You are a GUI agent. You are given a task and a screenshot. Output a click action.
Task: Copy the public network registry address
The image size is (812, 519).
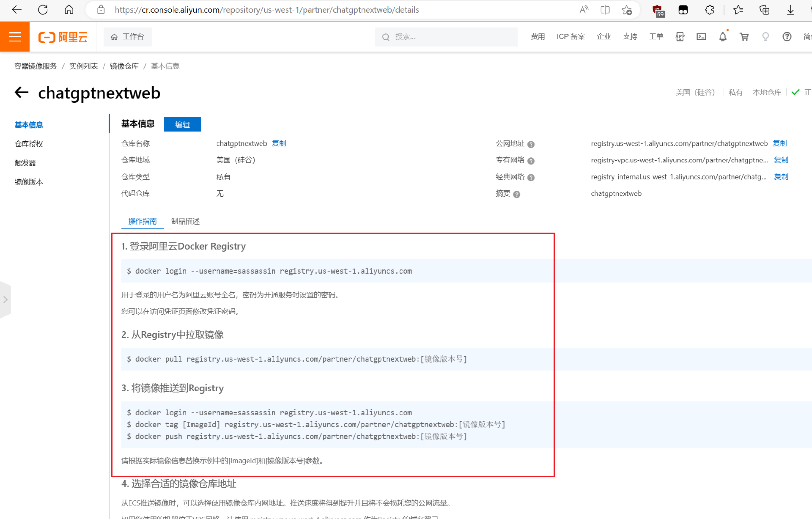(779, 143)
